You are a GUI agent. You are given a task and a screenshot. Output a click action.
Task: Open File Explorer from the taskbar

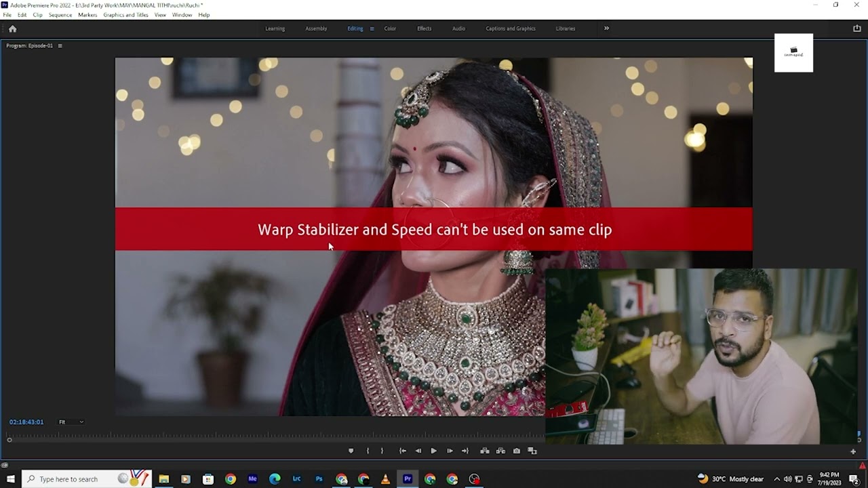point(163,479)
